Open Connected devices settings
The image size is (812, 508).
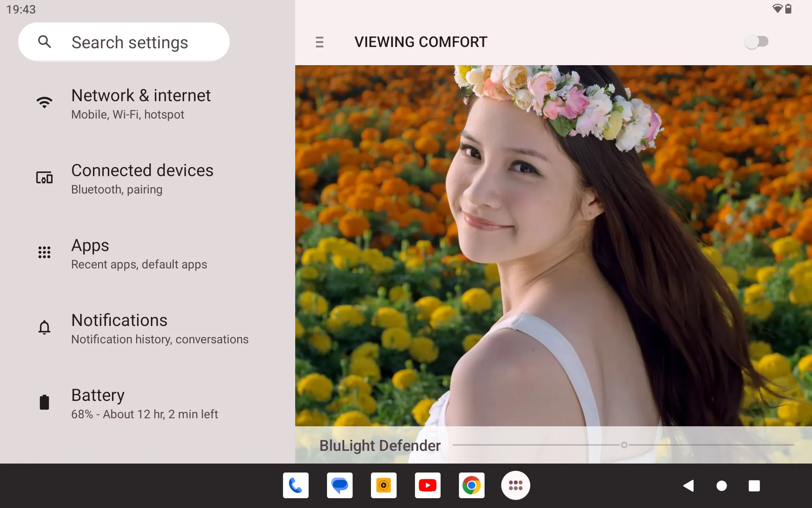(148, 179)
